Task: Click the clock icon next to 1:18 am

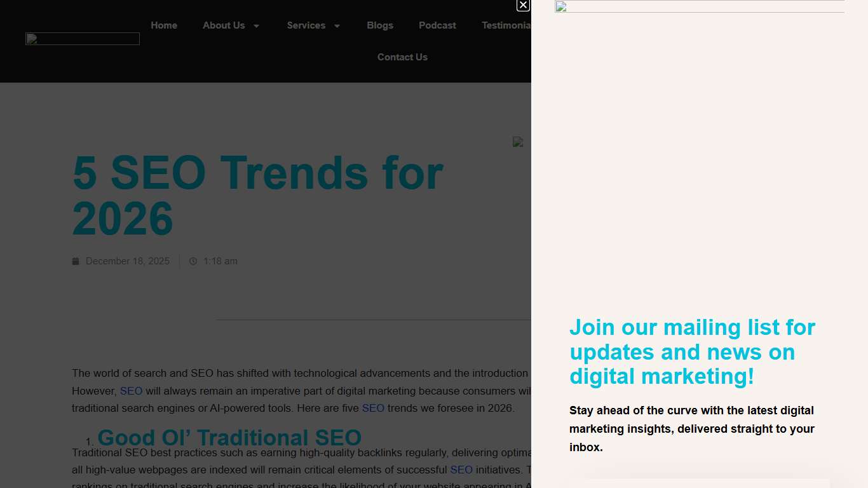Action: click(x=193, y=261)
